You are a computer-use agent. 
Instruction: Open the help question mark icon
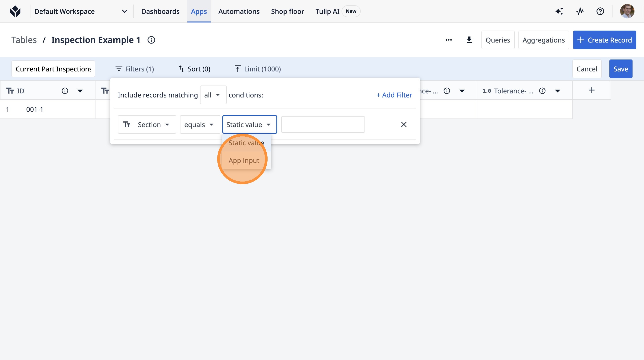click(x=600, y=11)
